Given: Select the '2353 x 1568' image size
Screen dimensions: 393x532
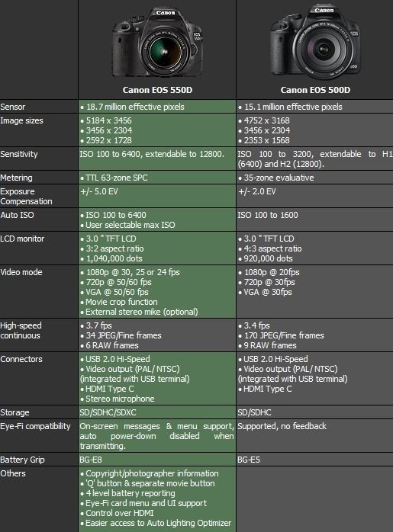Looking at the screenshot, I should 266,140.
